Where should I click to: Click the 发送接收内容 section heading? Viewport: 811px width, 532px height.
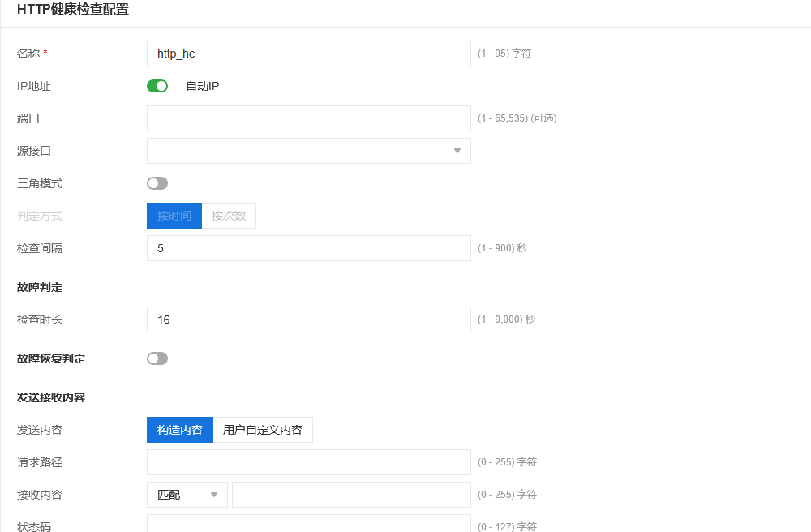click(x=51, y=397)
